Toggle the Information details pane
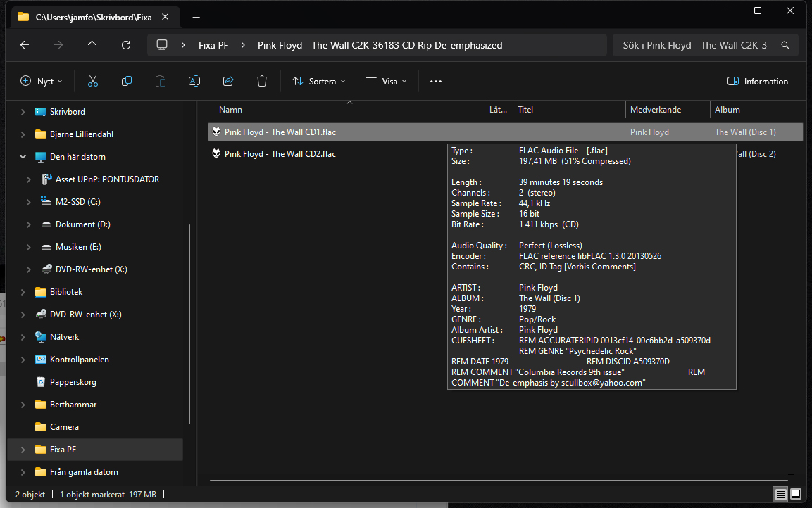 758,81
